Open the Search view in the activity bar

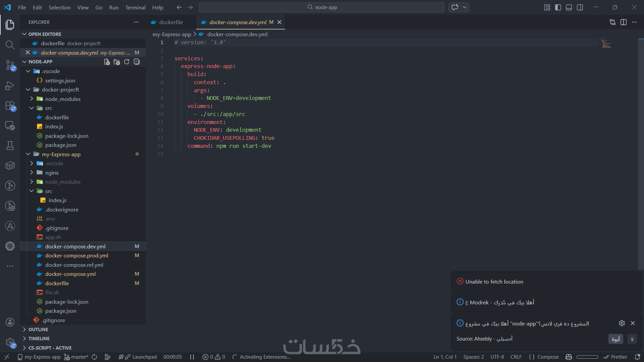(x=10, y=45)
